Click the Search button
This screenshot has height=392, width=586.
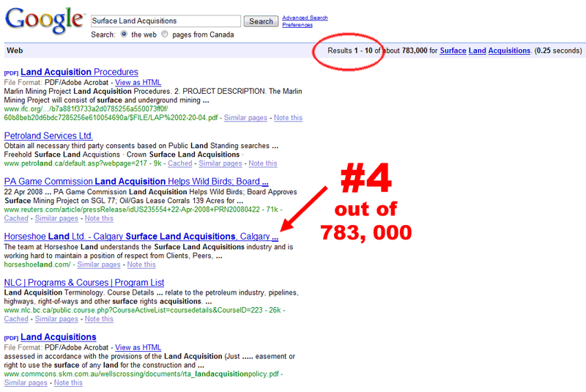(x=261, y=21)
